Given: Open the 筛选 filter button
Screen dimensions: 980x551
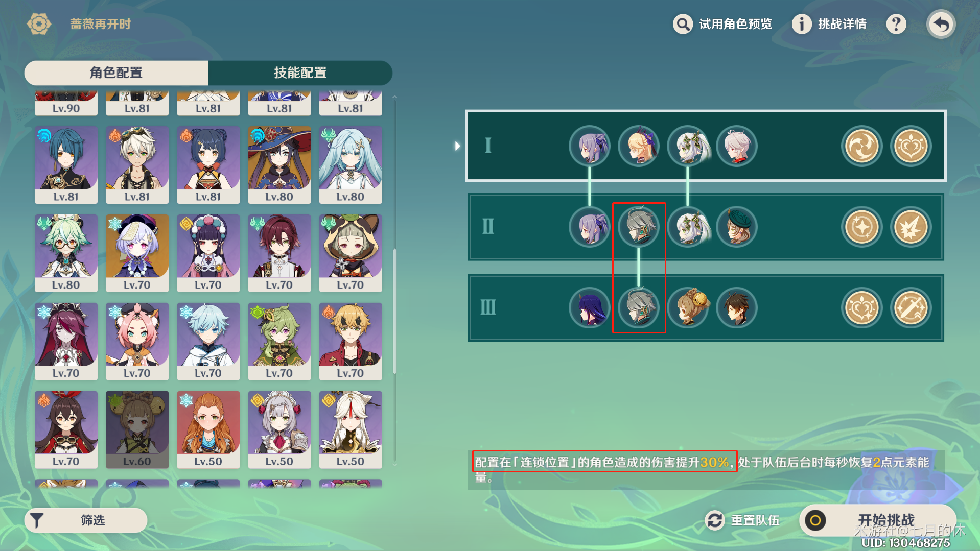Looking at the screenshot, I should [x=86, y=520].
